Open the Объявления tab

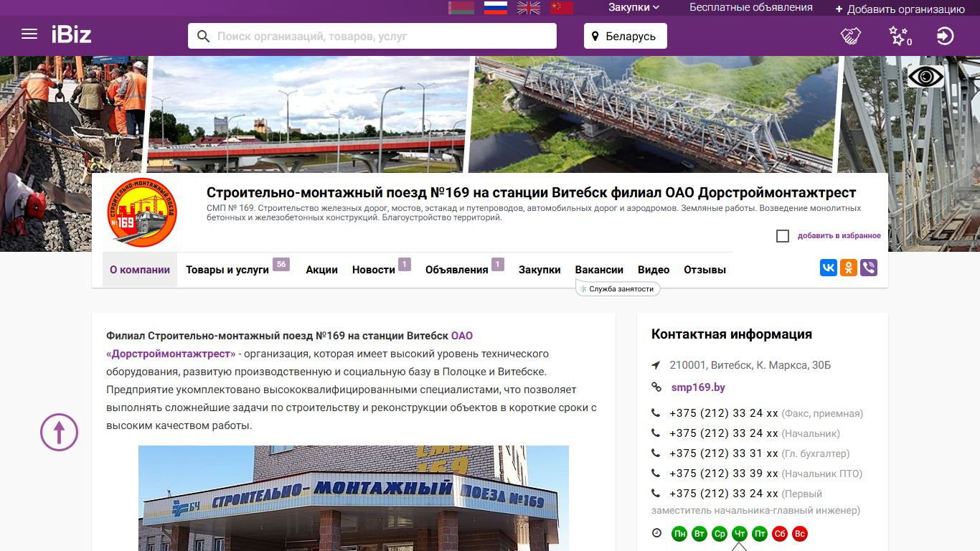point(457,270)
